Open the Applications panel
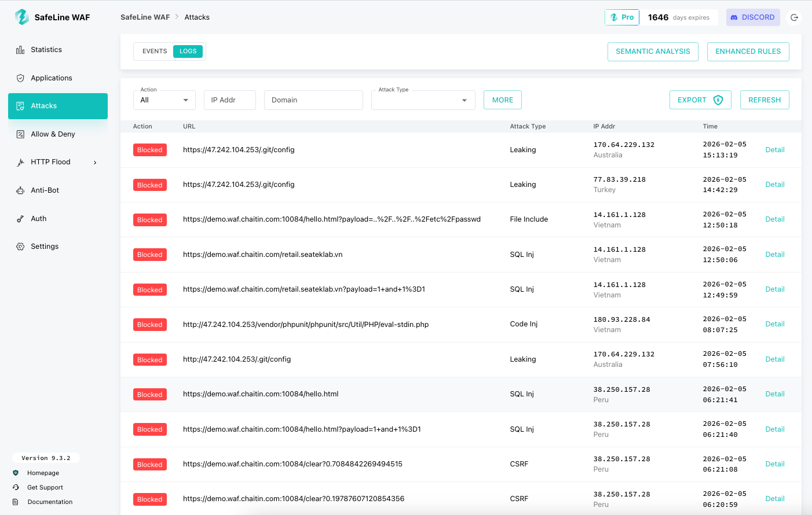Viewport: 812px width, 515px height. 52,78
